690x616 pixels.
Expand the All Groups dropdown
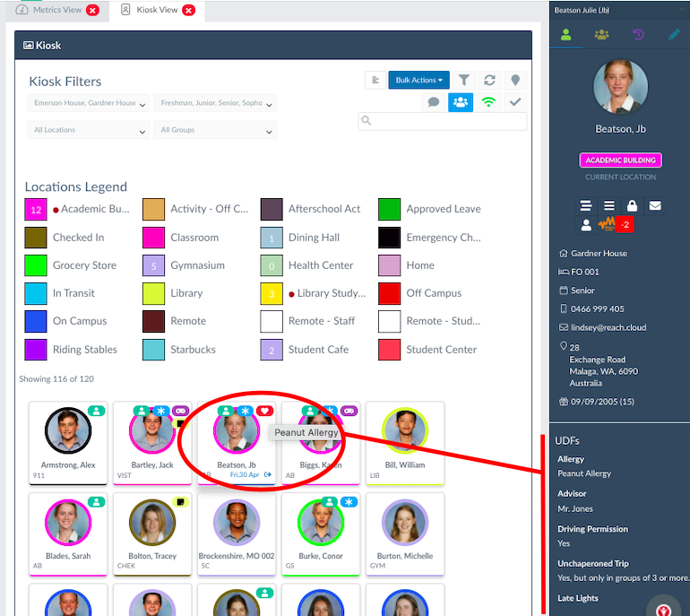click(x=215, y=130)
